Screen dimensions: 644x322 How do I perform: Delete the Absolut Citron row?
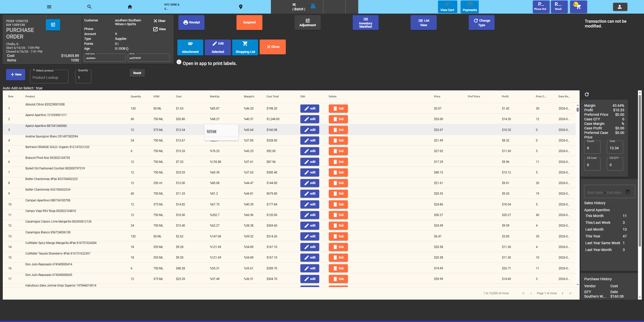point(338,109)
